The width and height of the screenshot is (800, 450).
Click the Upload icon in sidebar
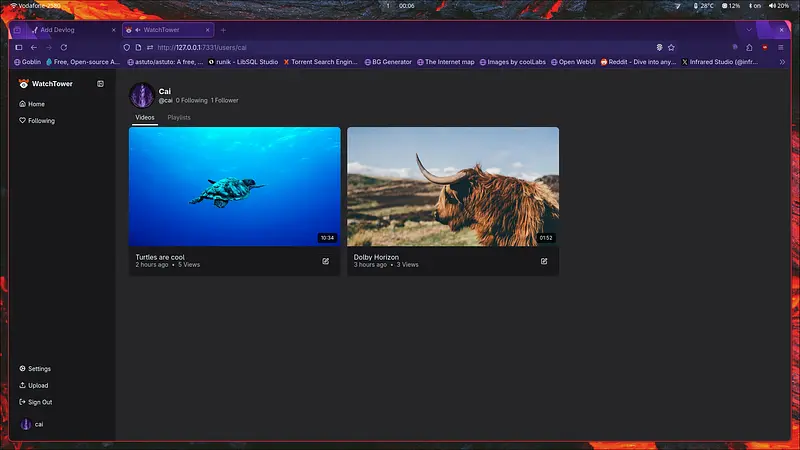pyautogui.click(x=23, y=385)
